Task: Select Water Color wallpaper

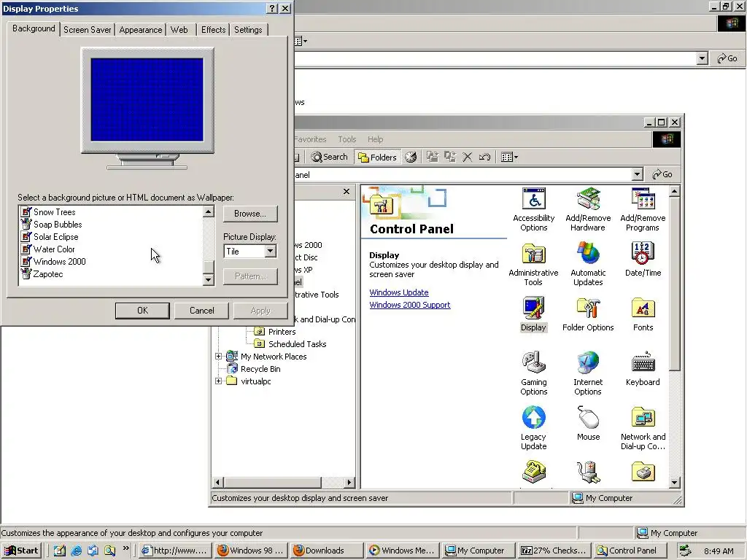Action: point(54,249)
